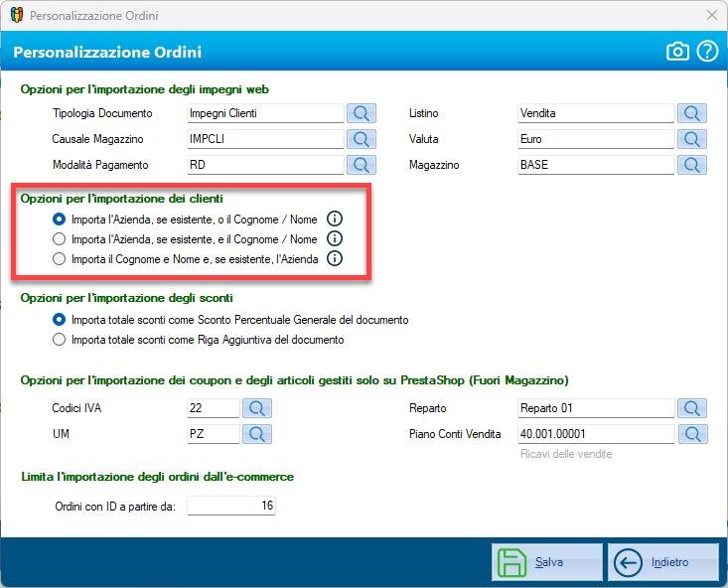This screenshot has width=728, height=588.
Task: Focus the Modalità Pagamento field 'RD'
Action: point(265,165)
